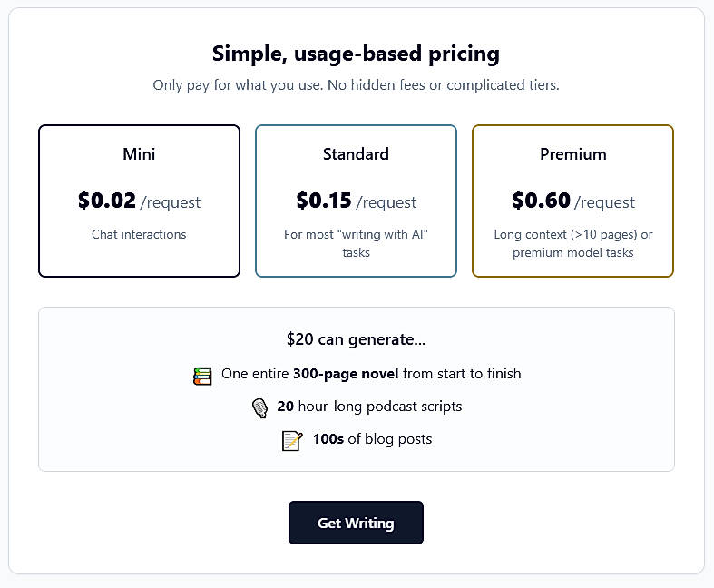
Task: Click the "$20 can generate..." heading
Action: pyautogui.click(x=356, y=340)
